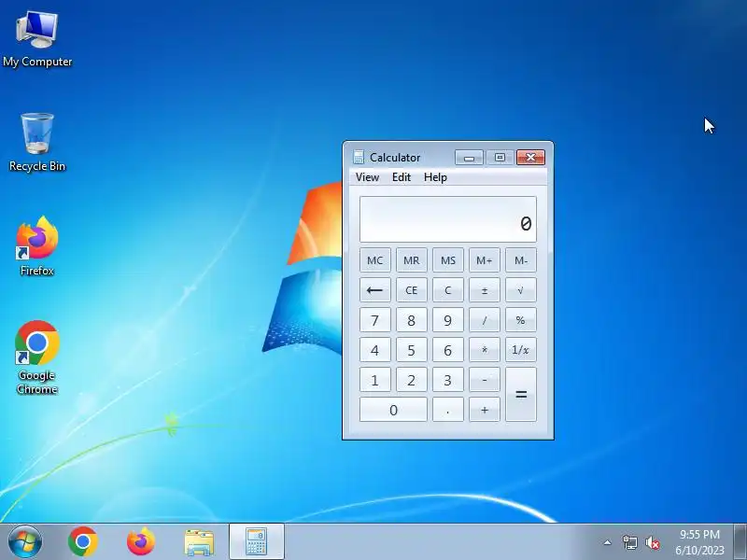The image size is (747, 560).
Task: Click the 6 digit key
Action: pos(448,350)
